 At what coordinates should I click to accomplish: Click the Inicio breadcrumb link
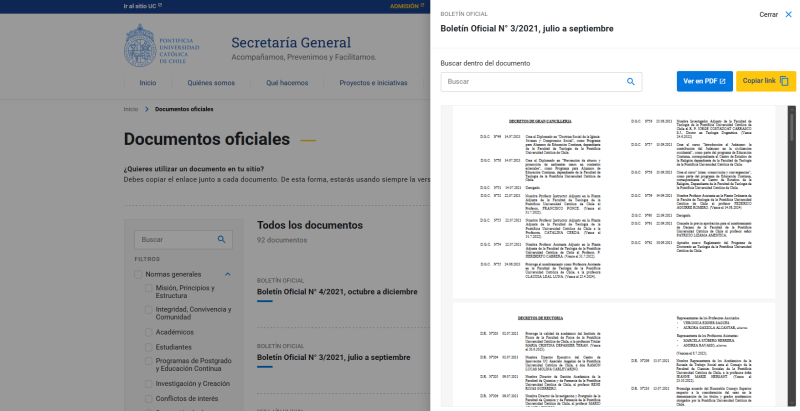(x=131, y=109)
